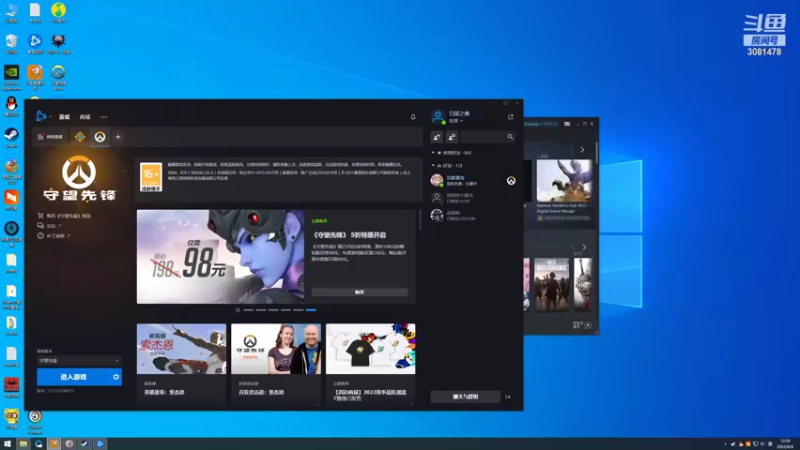Select the Hearthstone game tab icon
The height and width of the screenshot is (450, 800).
[80, 137]
